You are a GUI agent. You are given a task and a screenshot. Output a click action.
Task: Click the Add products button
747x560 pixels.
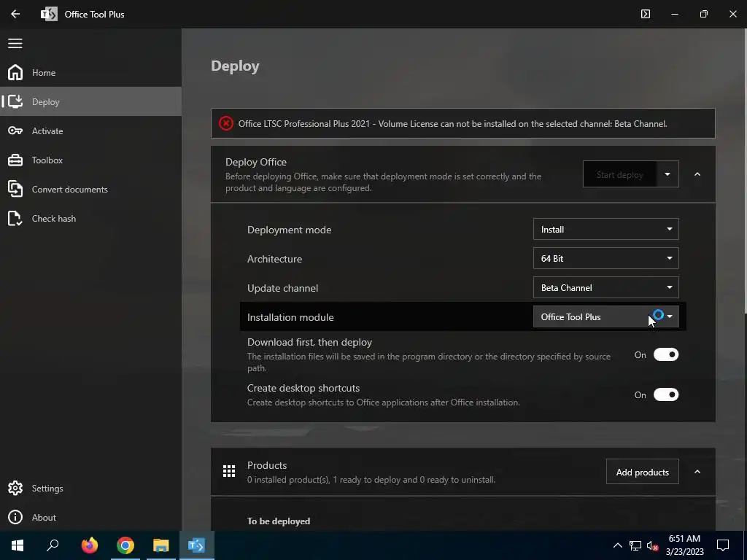(642, 472)
